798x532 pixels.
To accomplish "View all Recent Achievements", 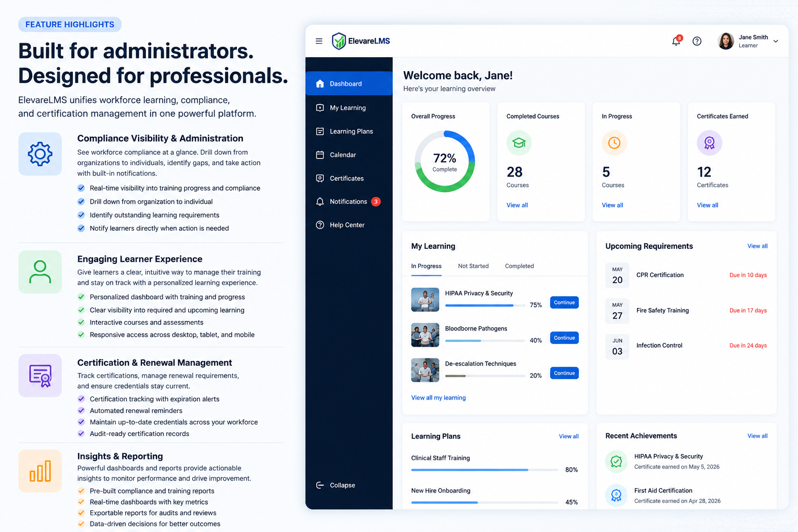I will point(757,436).
